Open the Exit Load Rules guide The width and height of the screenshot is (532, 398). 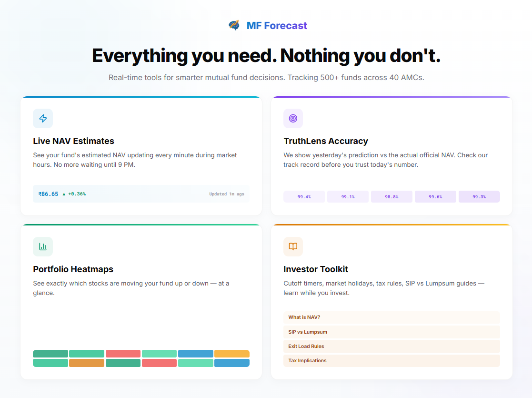click(x=391, y=347)
